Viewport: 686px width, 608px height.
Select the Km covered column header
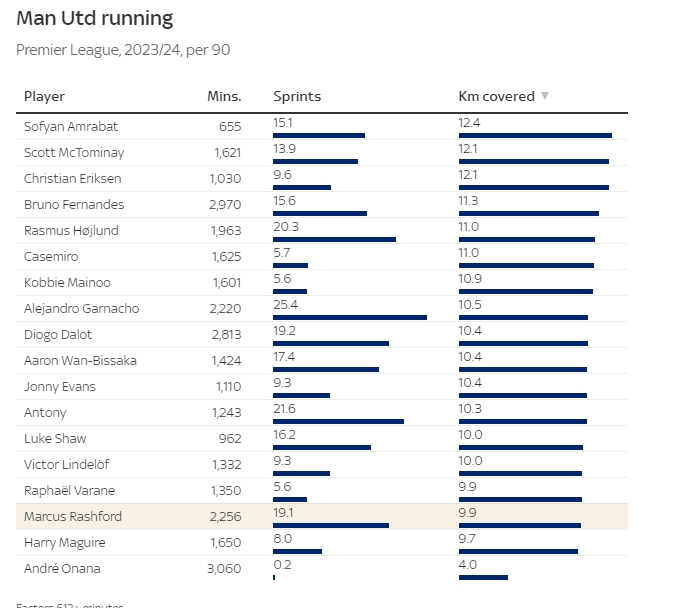496,97
